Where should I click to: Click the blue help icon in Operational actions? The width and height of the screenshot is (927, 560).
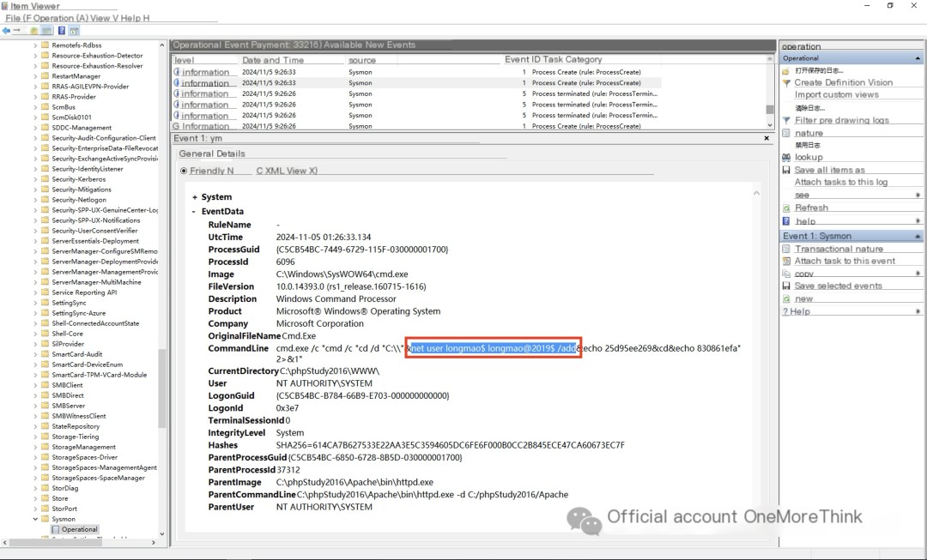786,221
